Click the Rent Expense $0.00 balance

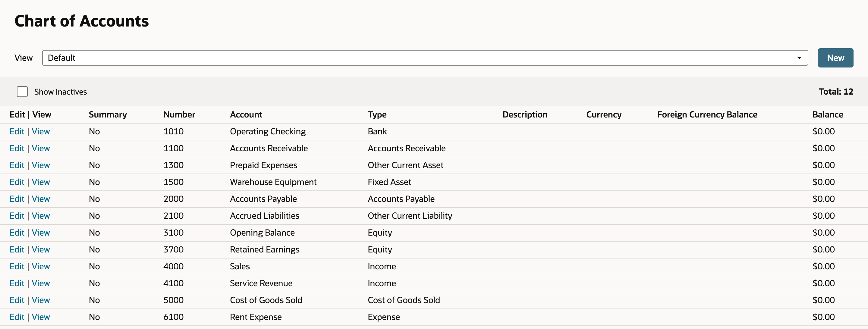click(x=823, y=317)
